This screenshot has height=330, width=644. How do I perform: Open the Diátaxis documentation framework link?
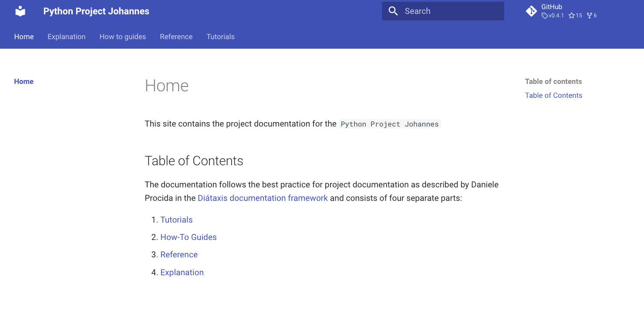click(263, 198)
